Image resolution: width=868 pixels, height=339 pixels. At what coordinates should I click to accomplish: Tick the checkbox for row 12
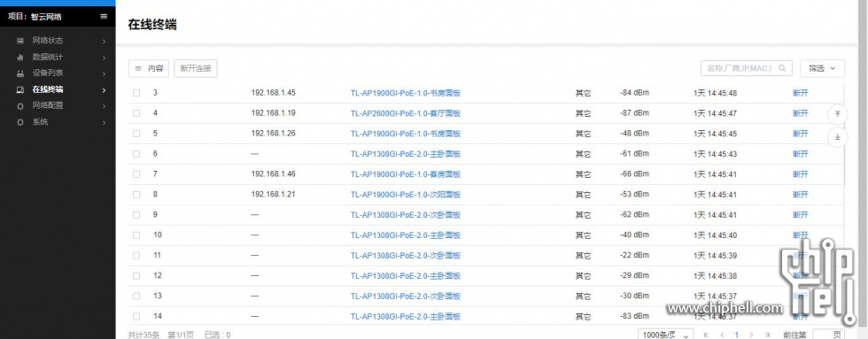(x=136, y=276)
